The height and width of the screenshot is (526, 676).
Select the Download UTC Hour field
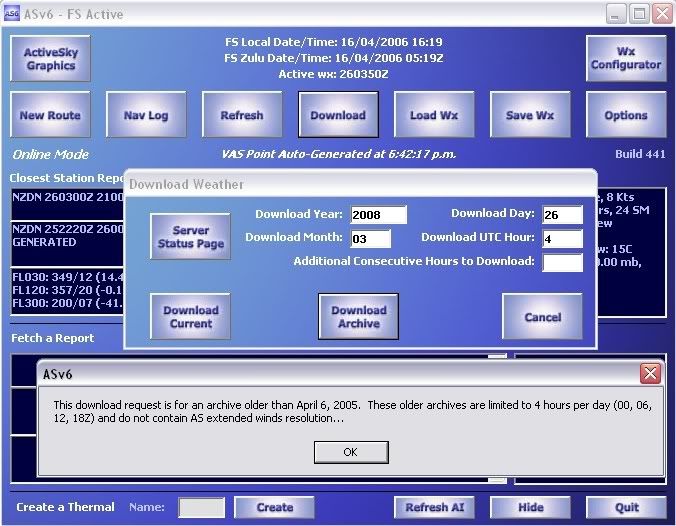[562, 239]
